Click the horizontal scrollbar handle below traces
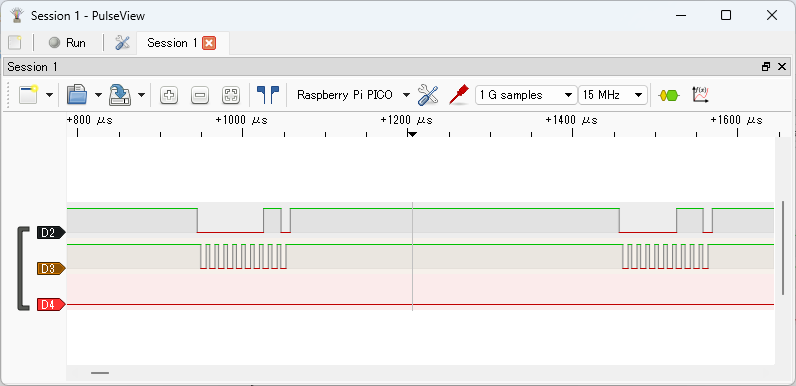Viewport: 796px width, 386px height. [x=100, y=373]
